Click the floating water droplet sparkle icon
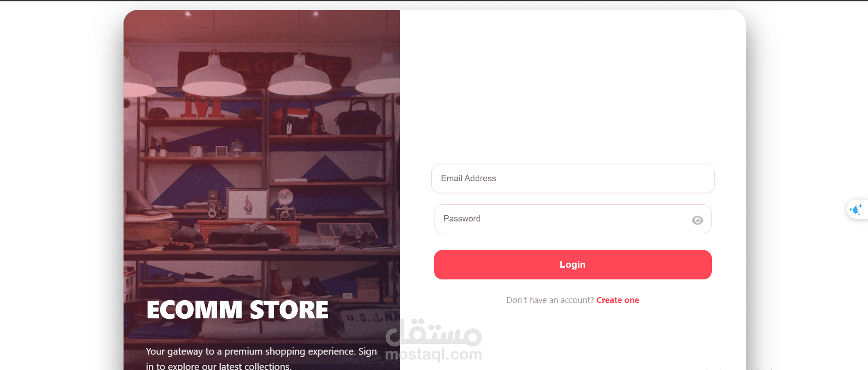This screenshot has width=868, height=370. tap(856, 210)
